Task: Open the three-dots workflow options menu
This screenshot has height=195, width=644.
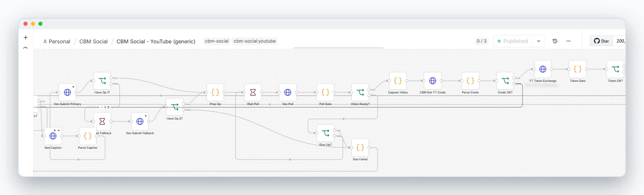Action: coord(568,41)
